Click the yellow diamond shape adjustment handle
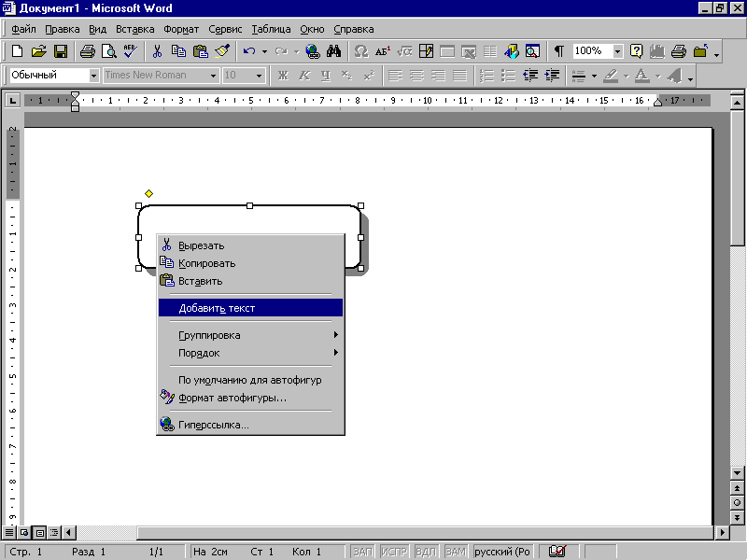The image size is (747, 560). pyautogui.click(x=148, y=193)
